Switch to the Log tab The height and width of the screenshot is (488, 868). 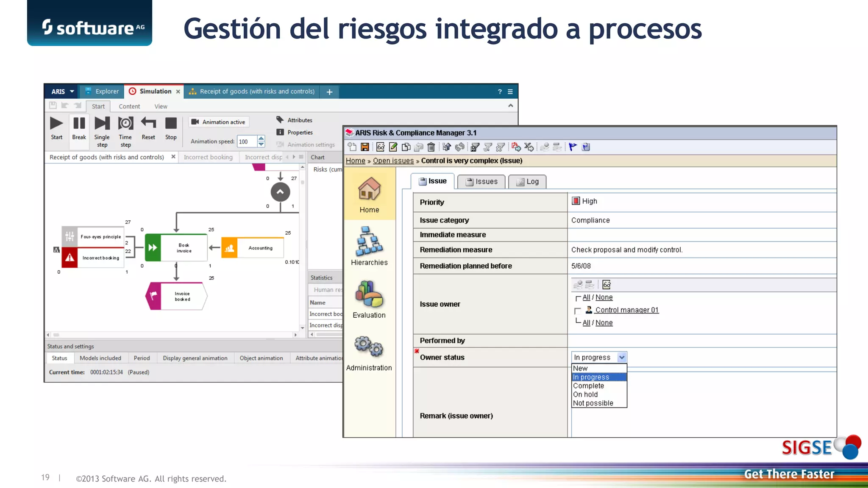(527, 182)
